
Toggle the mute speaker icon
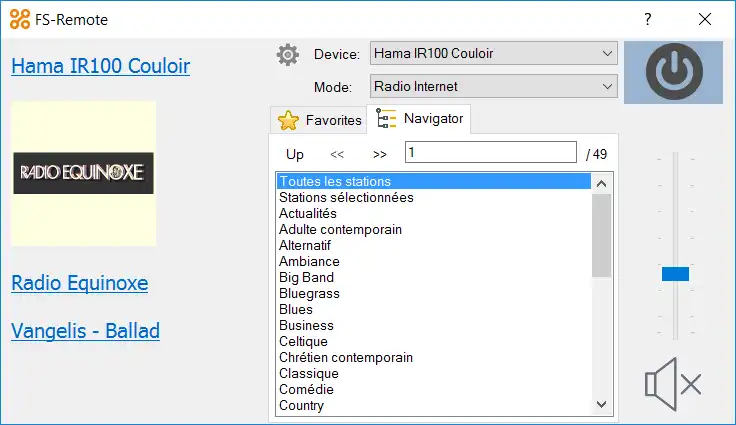[x=673, y=384]
